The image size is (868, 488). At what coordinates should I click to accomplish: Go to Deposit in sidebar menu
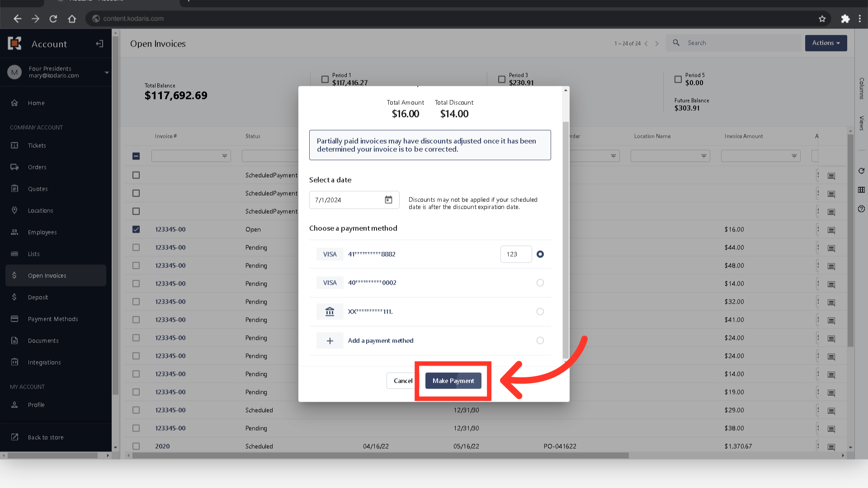click(x=38, y=297)
